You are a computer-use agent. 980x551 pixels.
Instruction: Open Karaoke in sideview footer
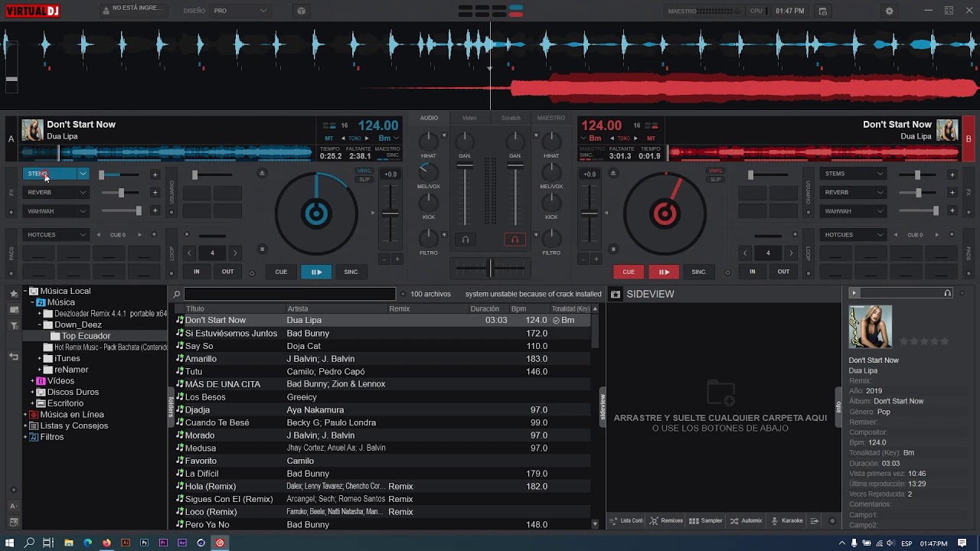(x=787, y=520)
